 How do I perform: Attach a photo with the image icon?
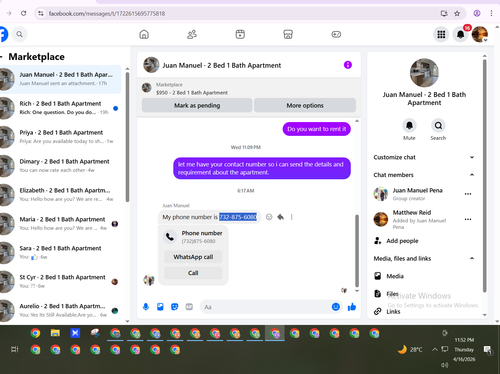click(160, 307)
